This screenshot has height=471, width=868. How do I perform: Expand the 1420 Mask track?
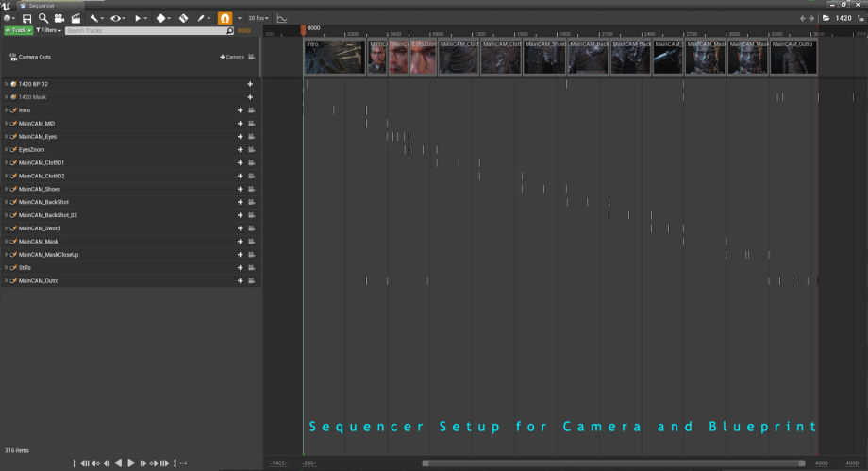6,97
